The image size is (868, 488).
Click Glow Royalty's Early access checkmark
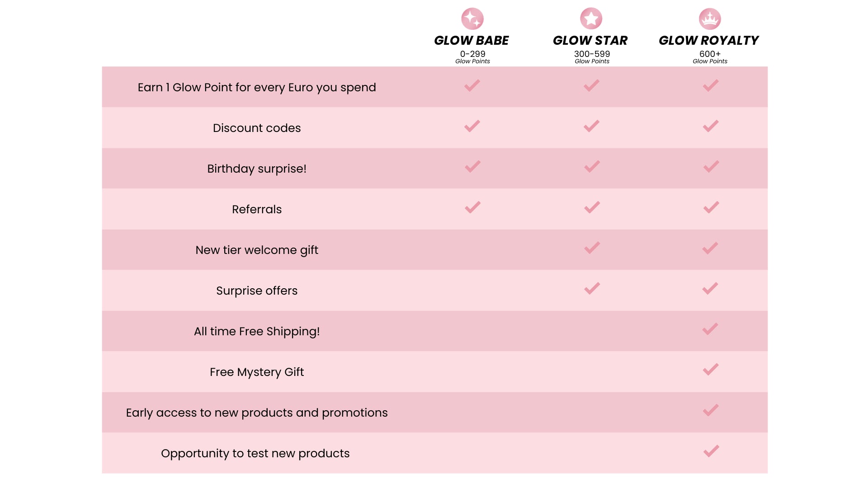click(711, 410)
